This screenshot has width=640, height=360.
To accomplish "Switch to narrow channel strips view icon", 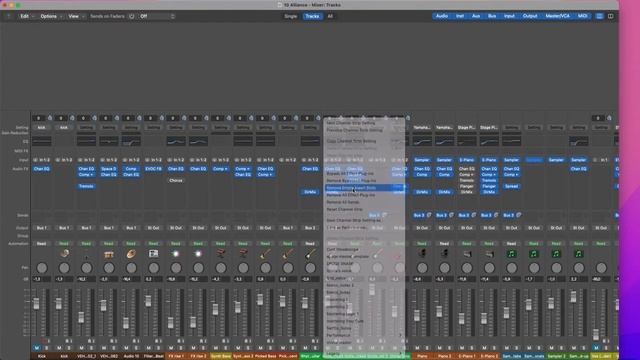I will click(x=599, y=16).
